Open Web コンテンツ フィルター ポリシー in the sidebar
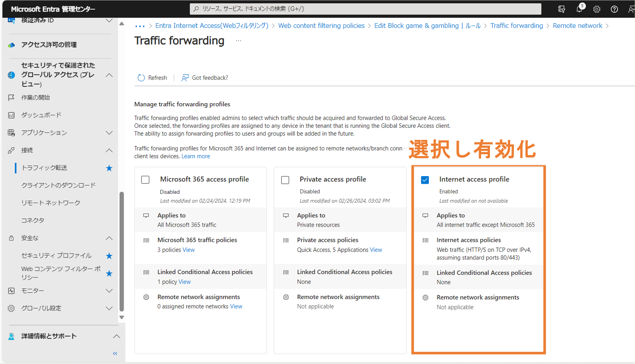This screenshot has height=364, width=635. [x=61, y=273]
